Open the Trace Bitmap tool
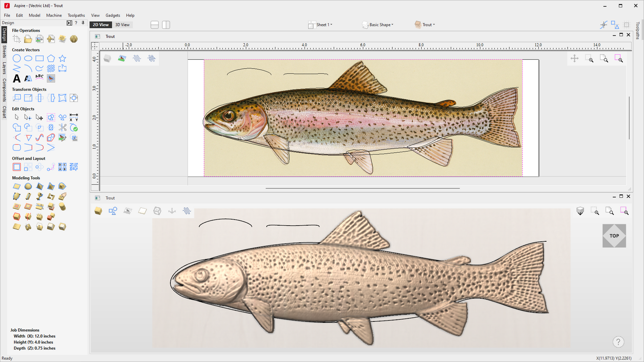644x362 pixels. pos(51,79)
